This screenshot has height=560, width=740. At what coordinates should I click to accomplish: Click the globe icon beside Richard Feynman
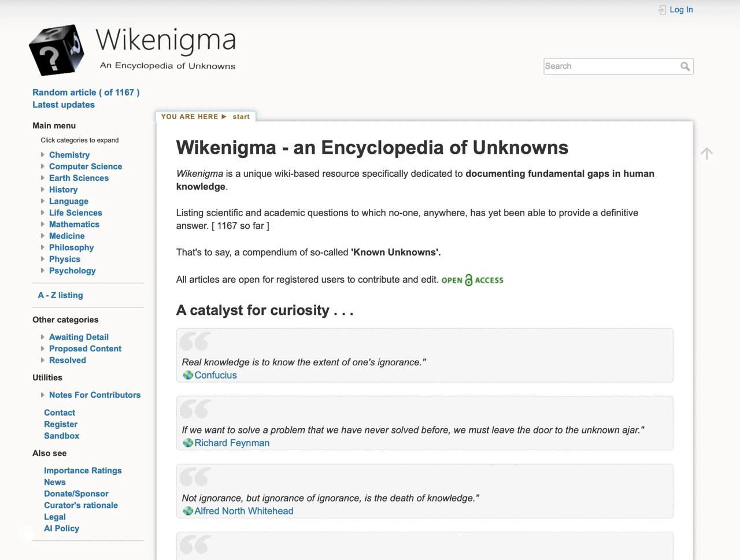[187, 443]
